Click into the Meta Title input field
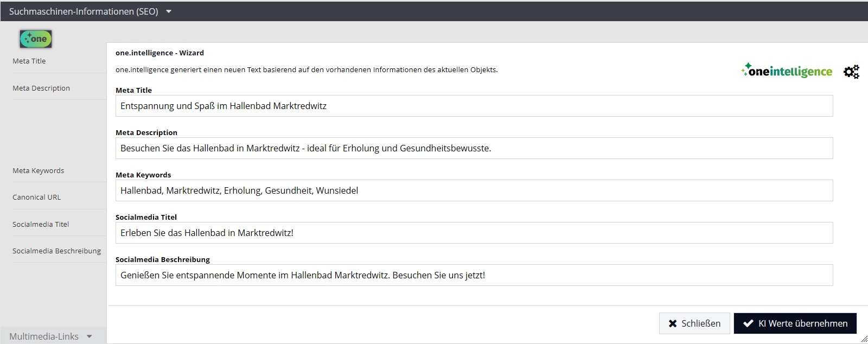Screen dimensions: 868x344 [x=474, y=106]
